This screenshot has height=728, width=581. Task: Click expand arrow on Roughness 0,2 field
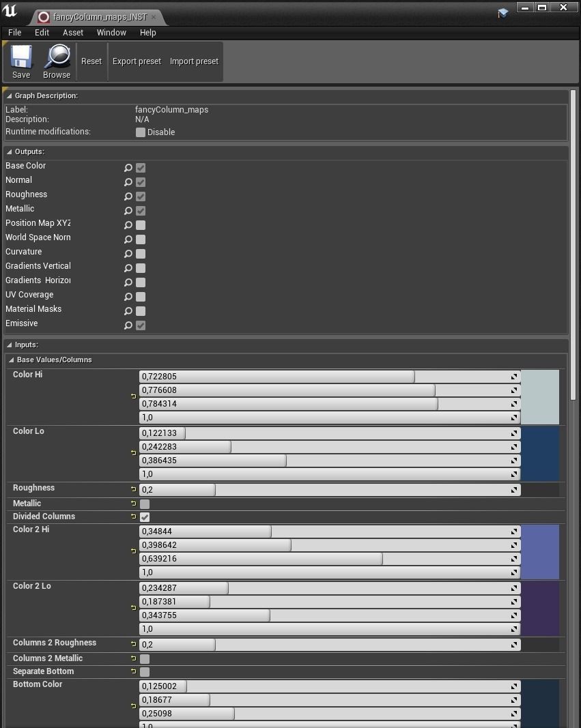click(x=514, y=490)
